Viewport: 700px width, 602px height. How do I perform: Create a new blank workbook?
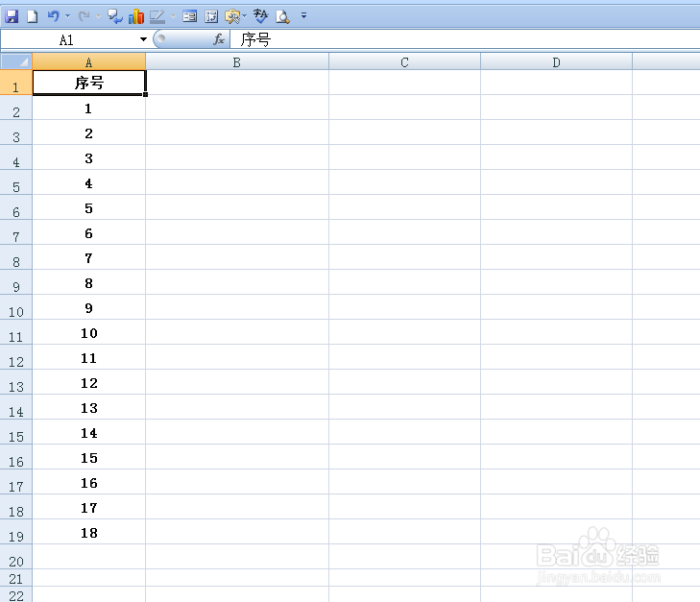pos(32,16)
